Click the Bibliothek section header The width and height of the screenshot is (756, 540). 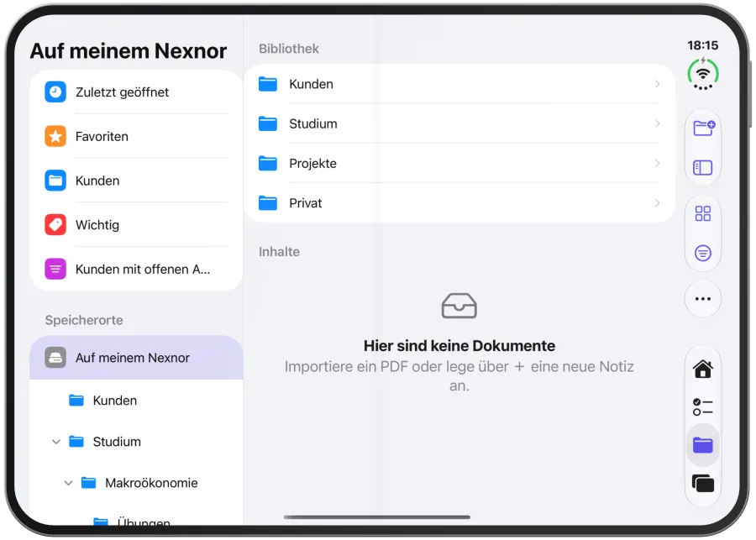[x=289, y=49]
